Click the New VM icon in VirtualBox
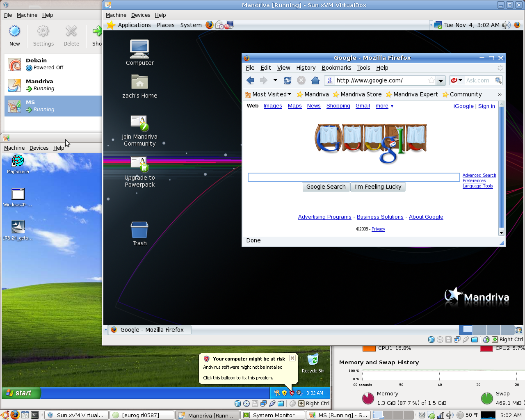525x420 pixels. pyautogui.click(x=14, y=31)
